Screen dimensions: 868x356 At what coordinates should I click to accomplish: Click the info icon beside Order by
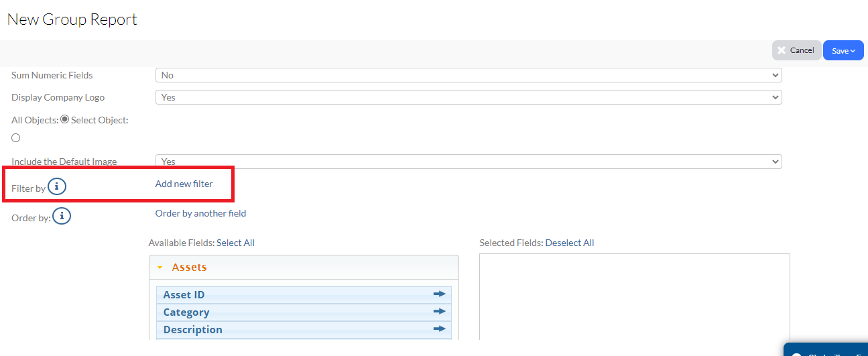click(x=62, y=216)
